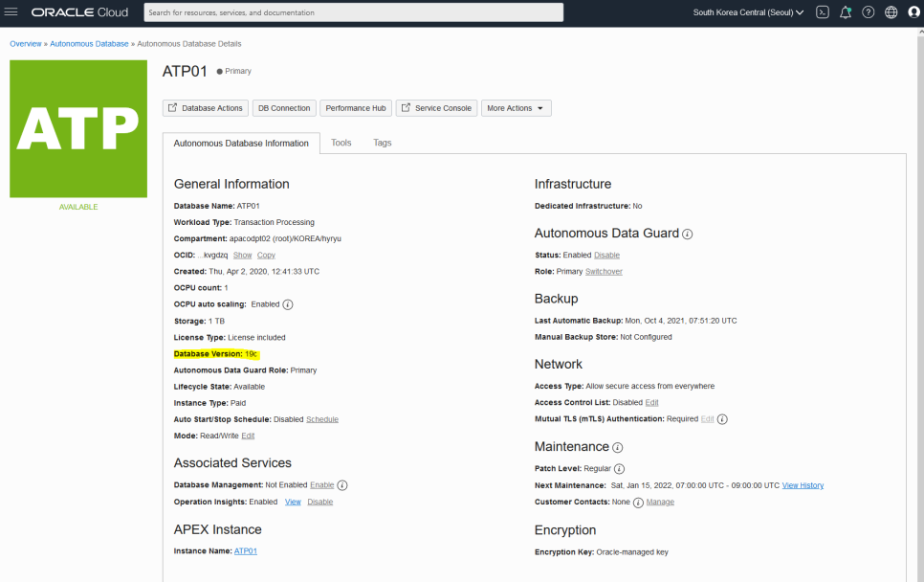Click the Last Automatic Backup timestamp

point(681,321)
